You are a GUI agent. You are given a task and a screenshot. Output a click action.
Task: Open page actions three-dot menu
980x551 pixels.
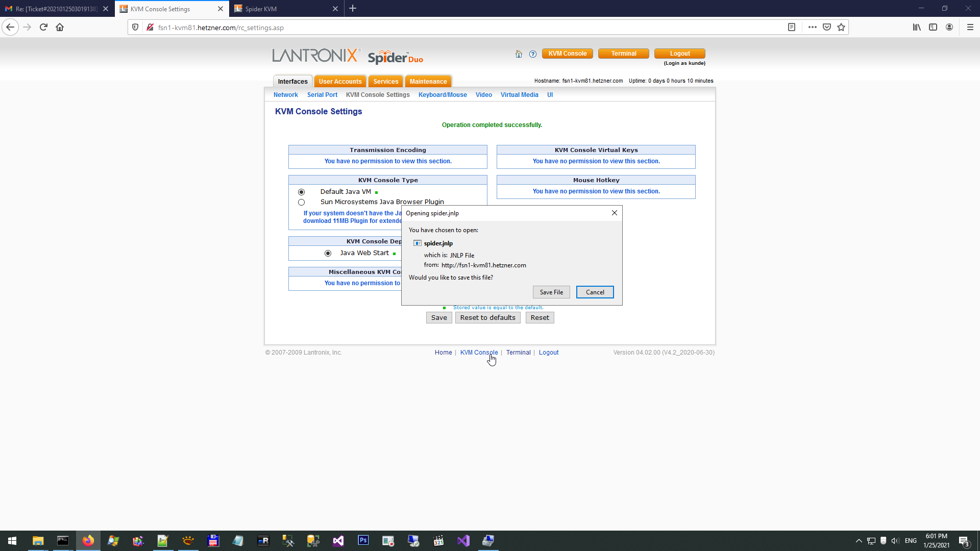(812, 28)
